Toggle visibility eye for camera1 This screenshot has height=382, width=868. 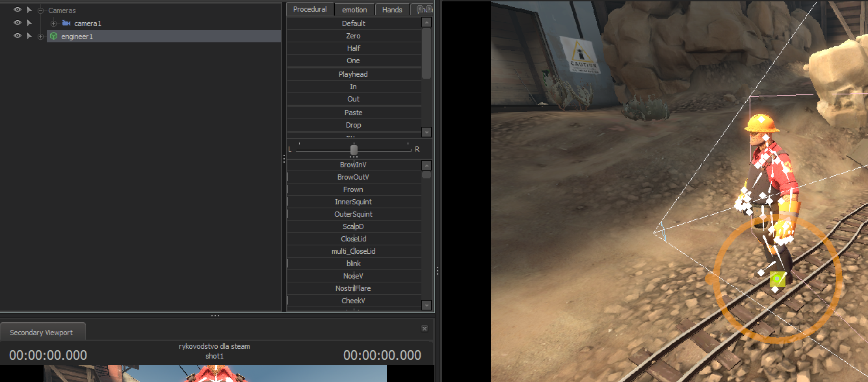(17, 23)
